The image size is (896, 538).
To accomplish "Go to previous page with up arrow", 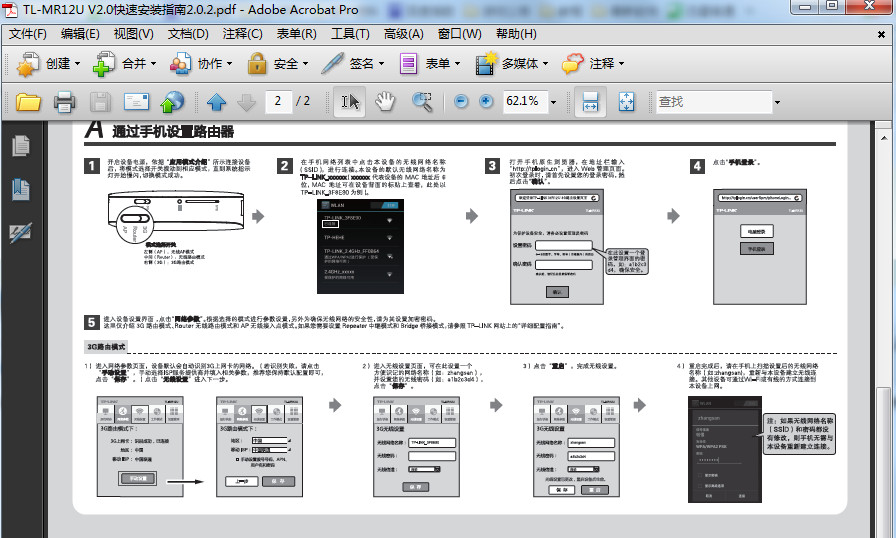I will click(x=217, y=102).
